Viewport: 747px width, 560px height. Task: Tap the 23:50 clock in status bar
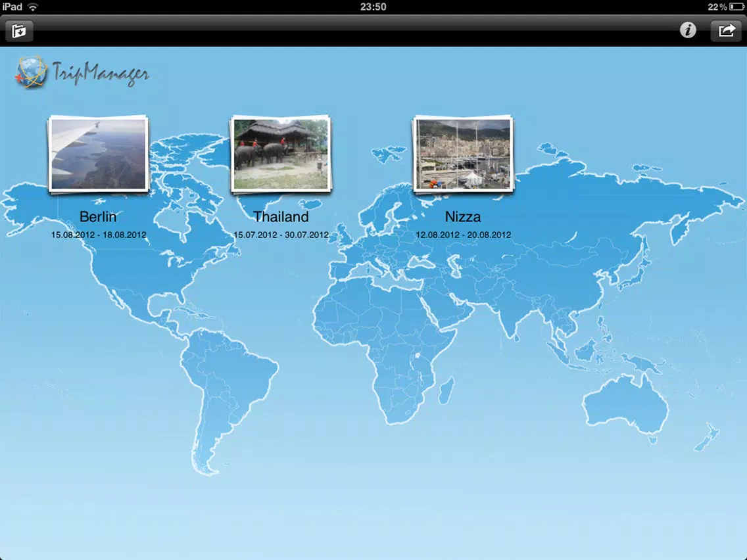pos(373,7)
